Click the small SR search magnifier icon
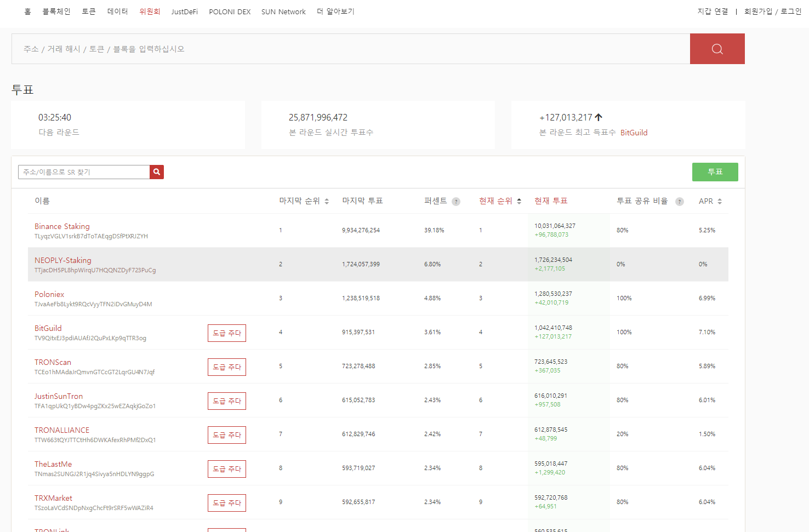This screenshot has width=809, height=532. [x=157, y=172]
